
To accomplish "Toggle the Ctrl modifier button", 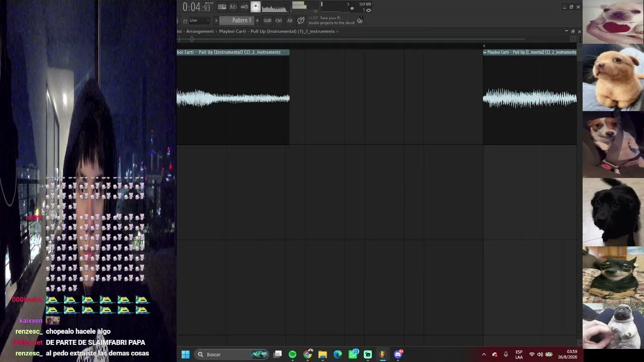I will (x=279, y=21).
